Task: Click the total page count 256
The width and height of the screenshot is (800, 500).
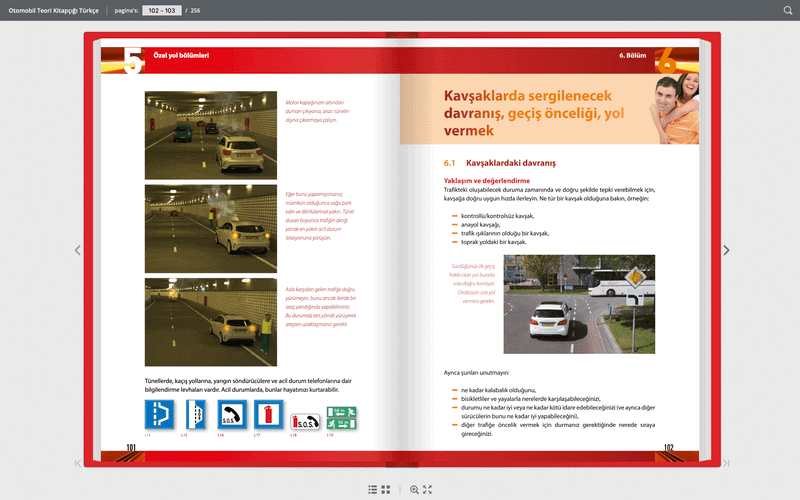Action: coord(195,10)
